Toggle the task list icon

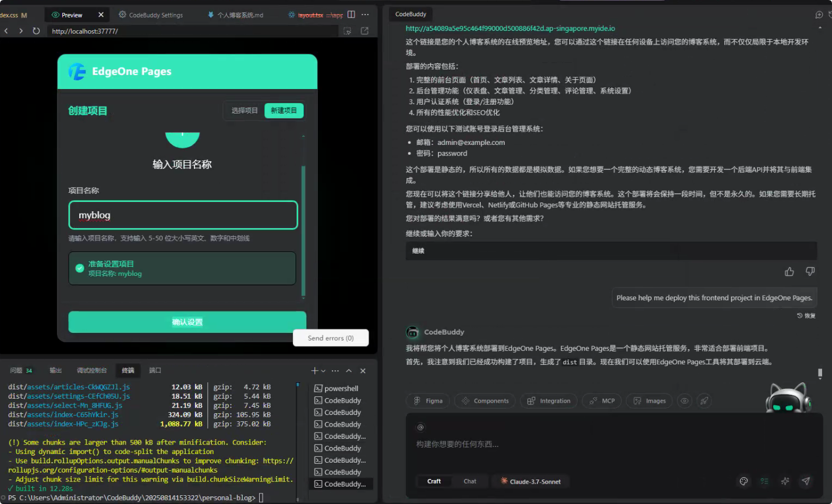click(x=764, y=481)
